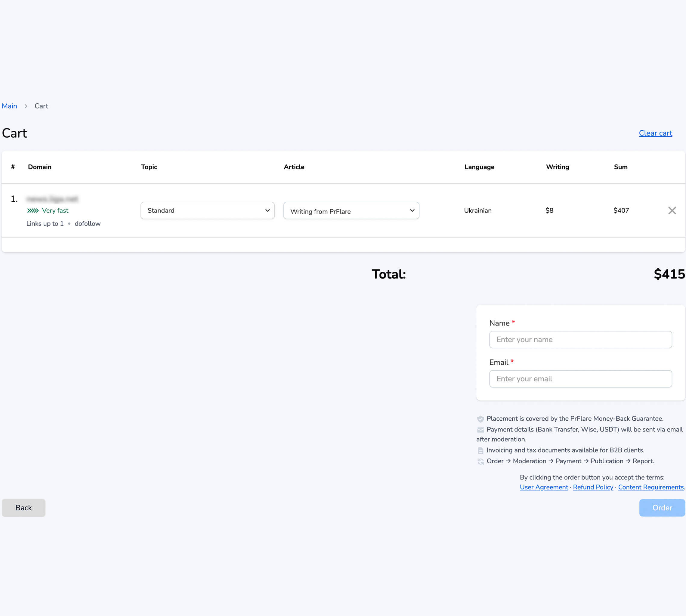Click the Clear cart link
Viewport: 686px width, 616px height.
(x=655, y=133)
